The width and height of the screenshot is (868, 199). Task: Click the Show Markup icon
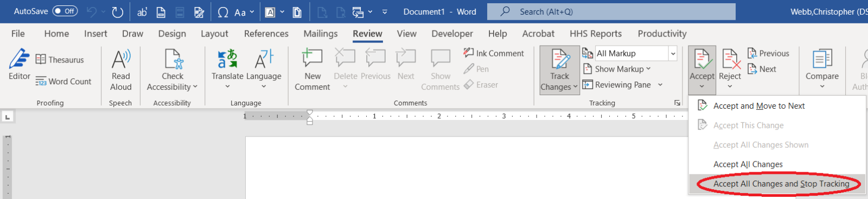[x=588, y=69]
